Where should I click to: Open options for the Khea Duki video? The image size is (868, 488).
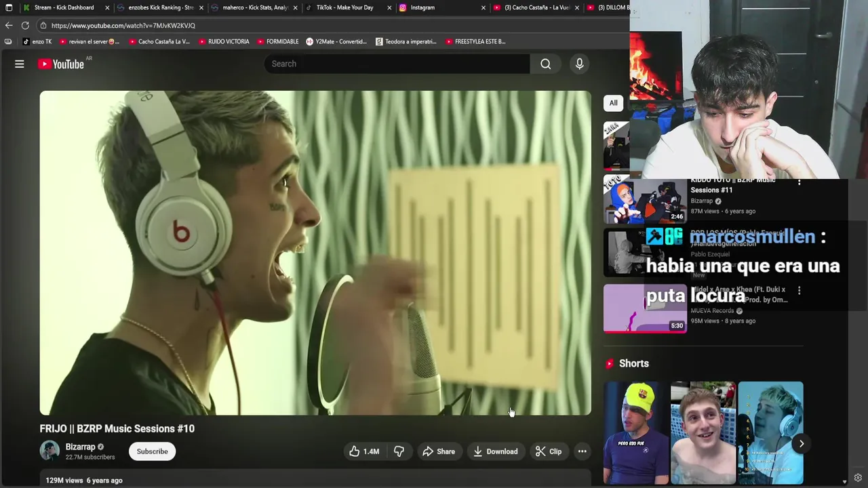click(x=799, y=290)
